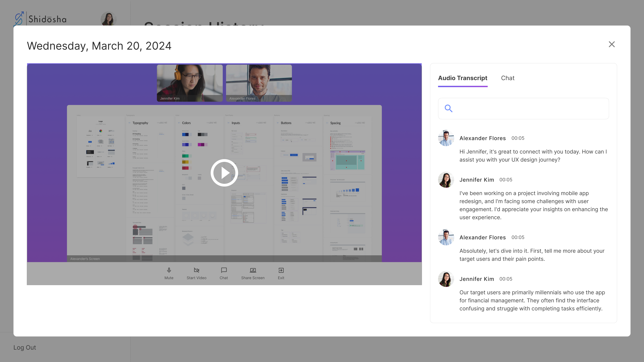Open Chat from the video toolbar
Screen dimensions: 644x362
[x=224, y=270]
